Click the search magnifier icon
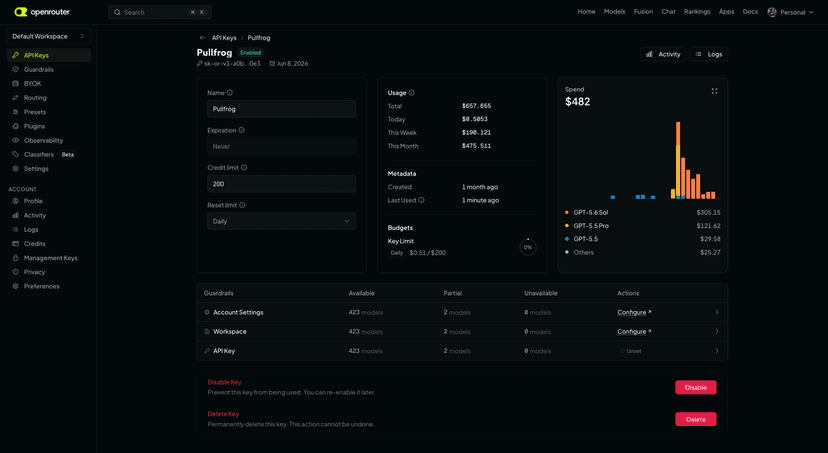The height and width of the screenshot is (453, 828). 117,12
